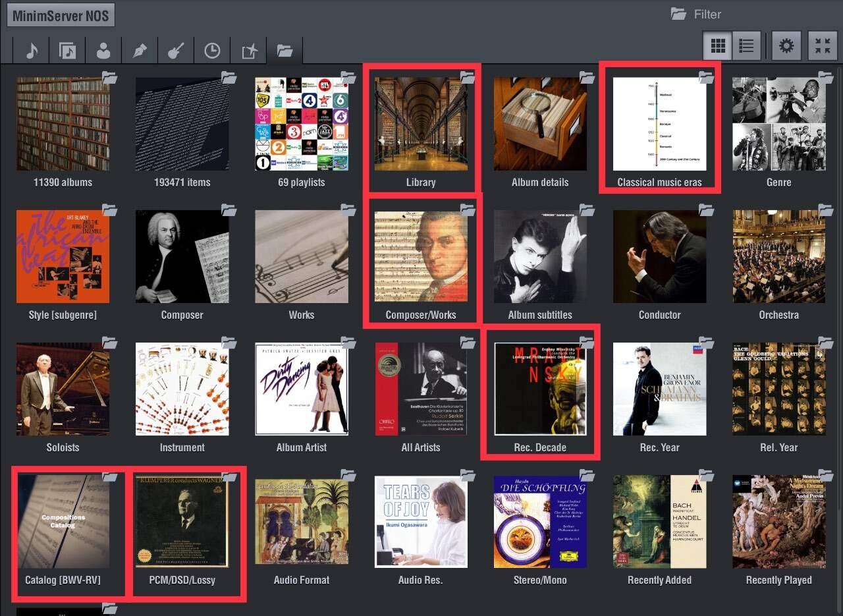
Task: Open the Soloists pianist thumbnail
Action: [x=63, y=389]
